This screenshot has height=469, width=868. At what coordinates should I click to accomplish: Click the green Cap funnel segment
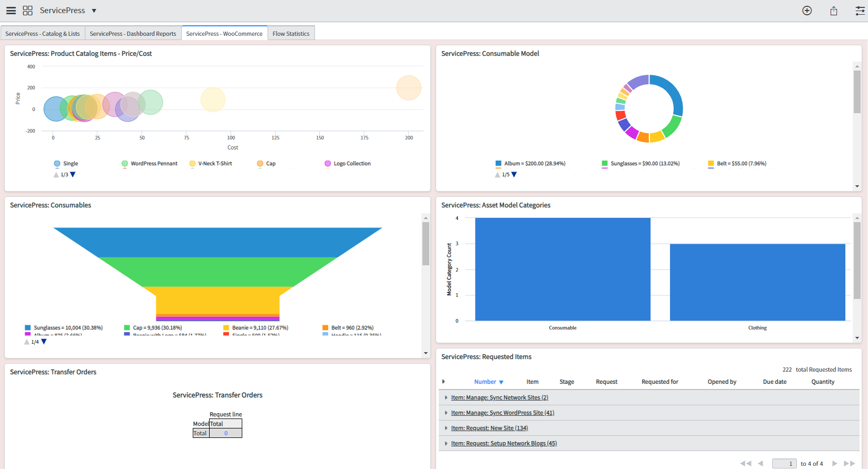click(x=218, y=272)
